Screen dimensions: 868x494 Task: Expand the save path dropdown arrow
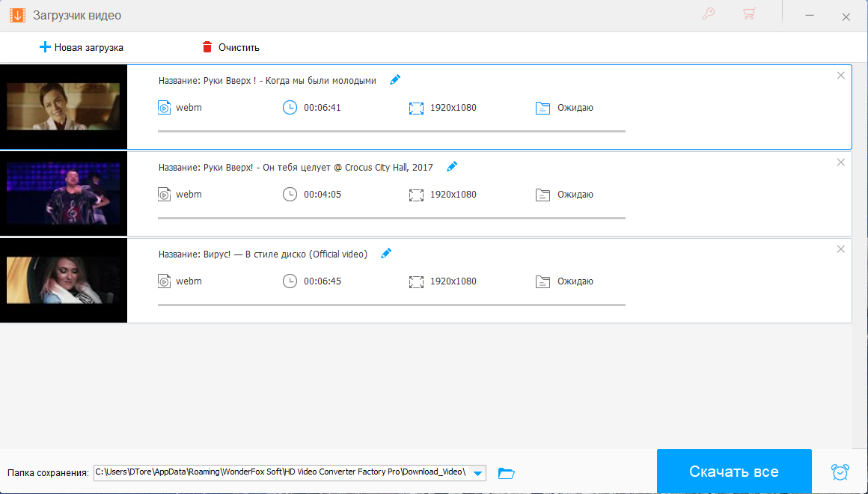point(477,473)
